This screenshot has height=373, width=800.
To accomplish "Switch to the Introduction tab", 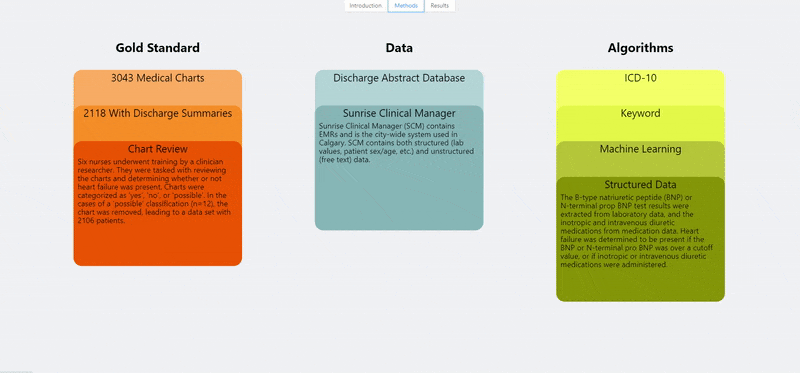I will [365, 6].
